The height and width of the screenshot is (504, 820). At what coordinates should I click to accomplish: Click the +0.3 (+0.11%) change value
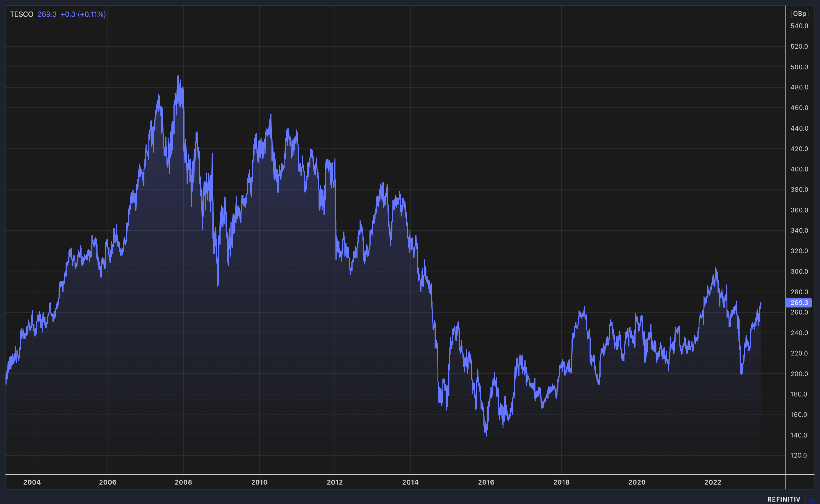pyautogui.click(x=83, y=14)
